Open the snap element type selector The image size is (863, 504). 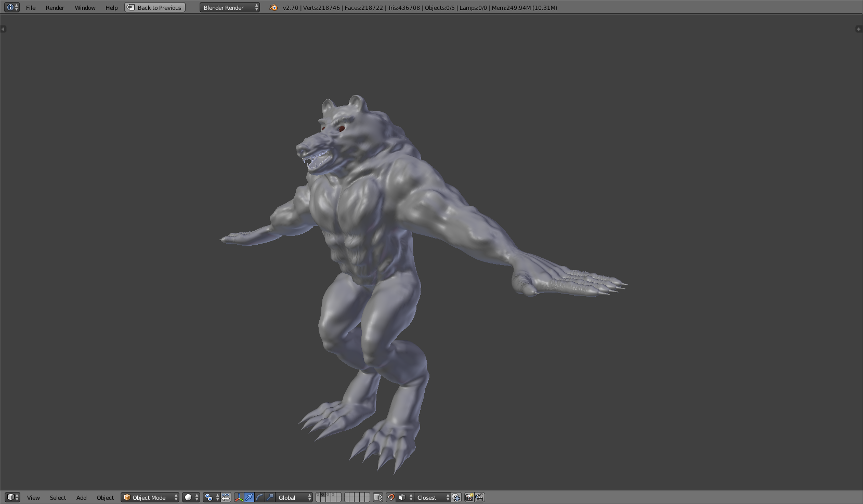tap(406, 497)
